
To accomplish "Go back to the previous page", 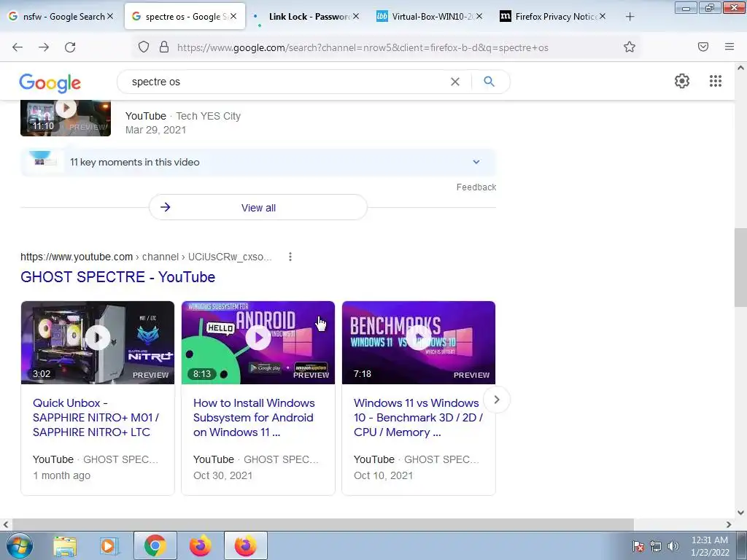I will [x=18, y=47].
